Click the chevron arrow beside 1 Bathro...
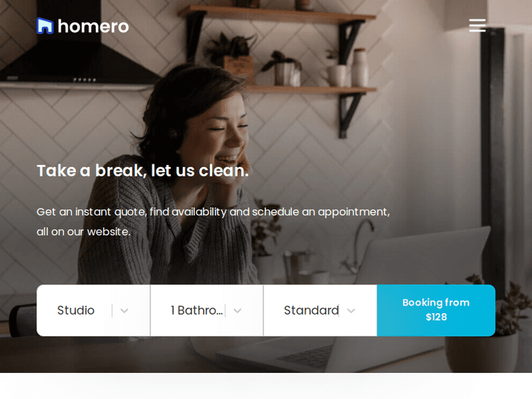This screenshot has width=532, height=399. click(238, 310)
